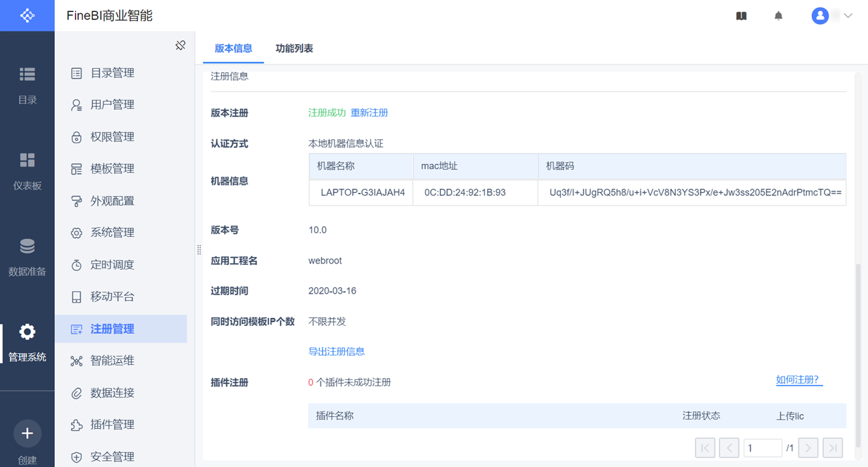This screenshot has width=868, height=467.
Task: Unpin the side menu with pin icon
Action: coord(180,45)
